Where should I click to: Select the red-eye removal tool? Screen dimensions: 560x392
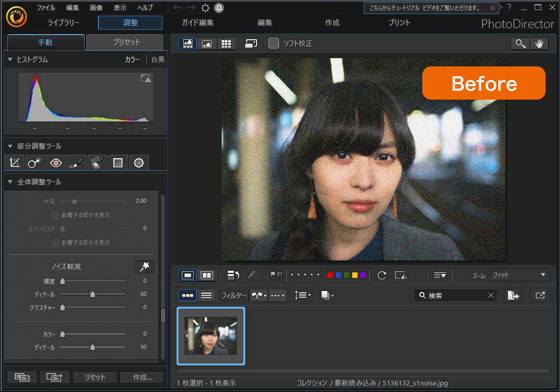(x=56, y=162)
